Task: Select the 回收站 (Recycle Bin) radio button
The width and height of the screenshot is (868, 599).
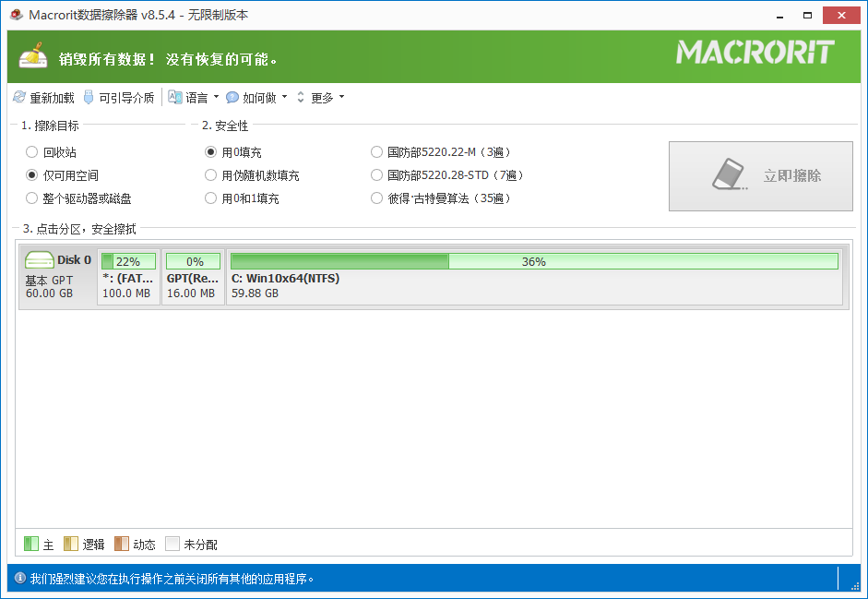Action: (31, 152)
